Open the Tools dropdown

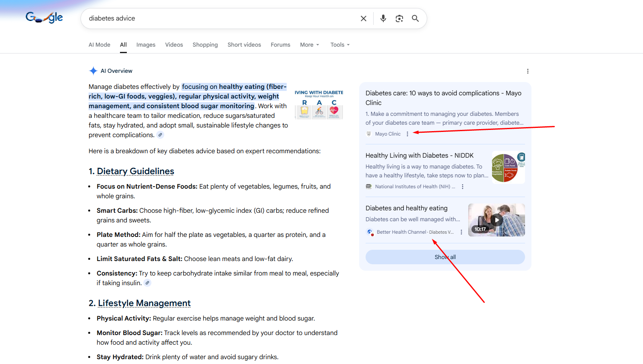(x=340, y=45)
